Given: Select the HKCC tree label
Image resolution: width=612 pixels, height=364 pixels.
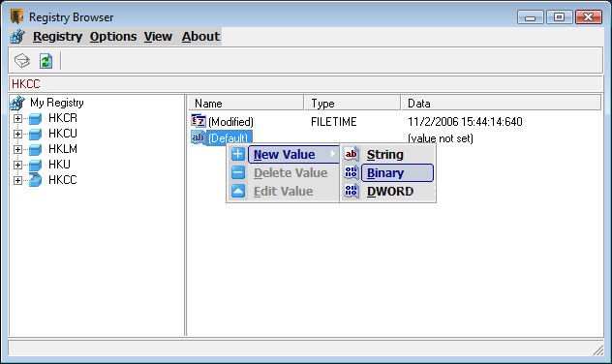Looking at the screenshot, I should pos(63,180).
